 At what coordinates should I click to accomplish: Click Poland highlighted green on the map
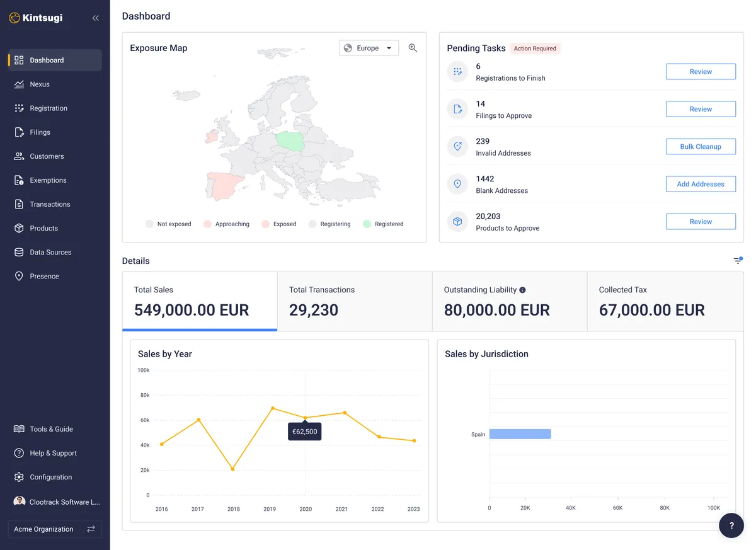pyautogui.click(x=290, y=140)
